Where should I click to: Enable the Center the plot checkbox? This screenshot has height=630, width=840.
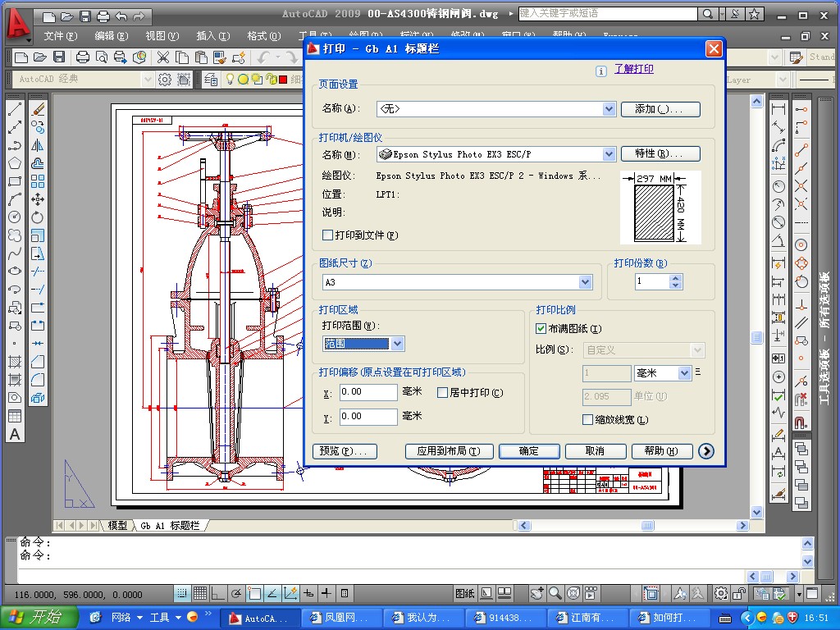tap(443, 393)
